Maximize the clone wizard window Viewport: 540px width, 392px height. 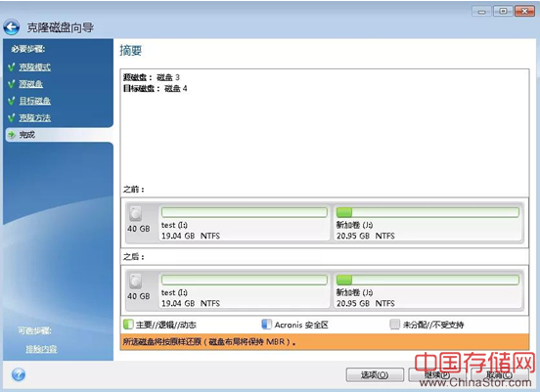[503, 12]
